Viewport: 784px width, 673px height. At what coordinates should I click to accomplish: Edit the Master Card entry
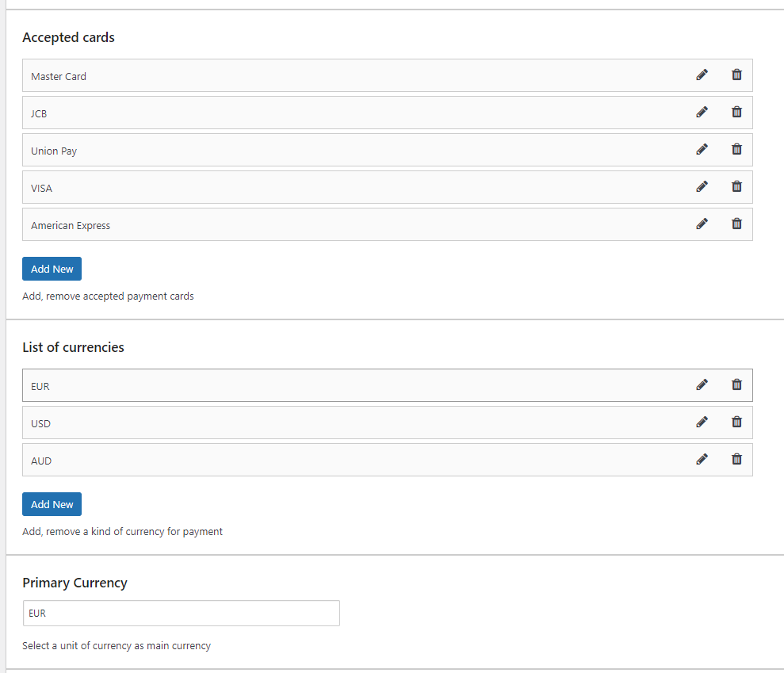pyautogui.click(x=702, y=75)
